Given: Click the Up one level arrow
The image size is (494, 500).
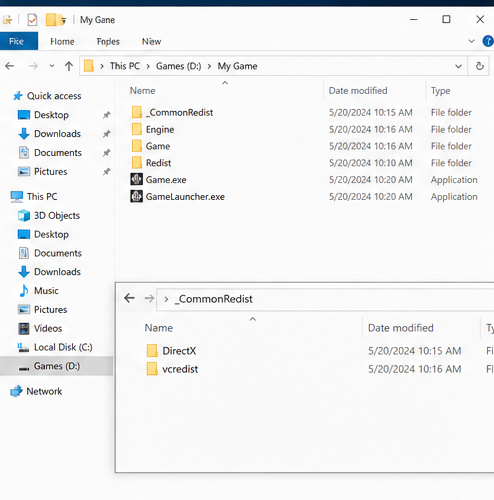Looking at the screenshot, I should [69, 66].
